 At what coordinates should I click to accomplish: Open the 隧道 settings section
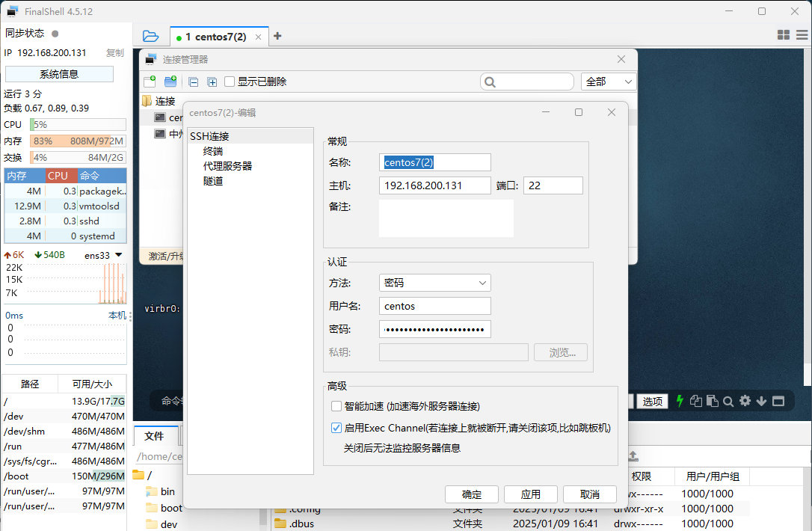coord(213,181)
